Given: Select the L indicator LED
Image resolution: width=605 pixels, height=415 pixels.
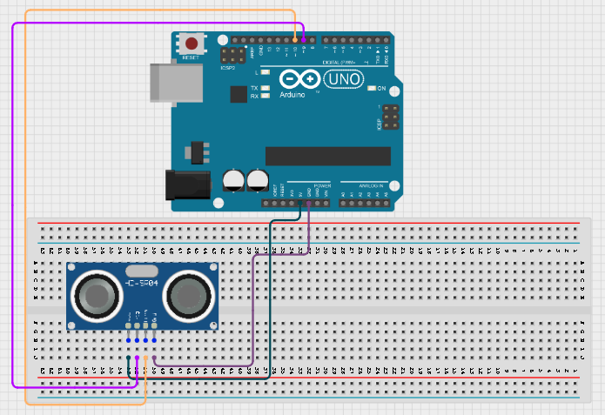Looking at the screenshot, I should coord(265,72).
